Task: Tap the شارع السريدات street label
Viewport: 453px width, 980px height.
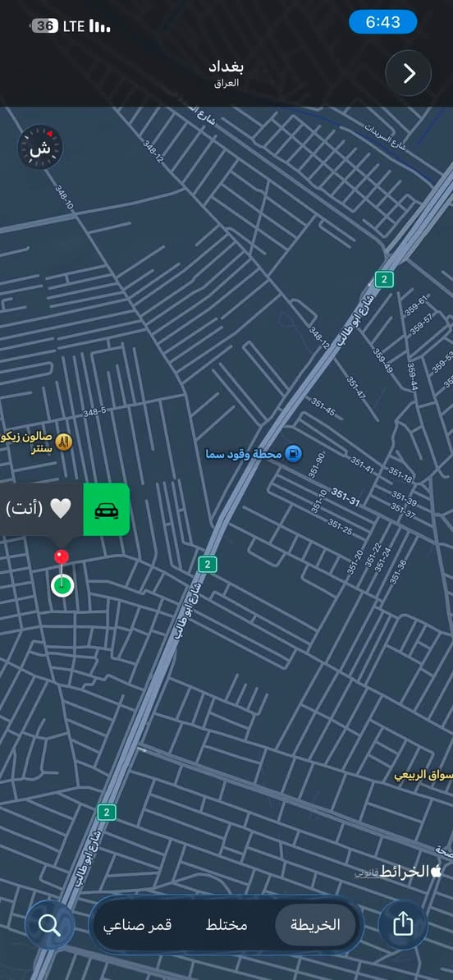Action: point(386,136)
